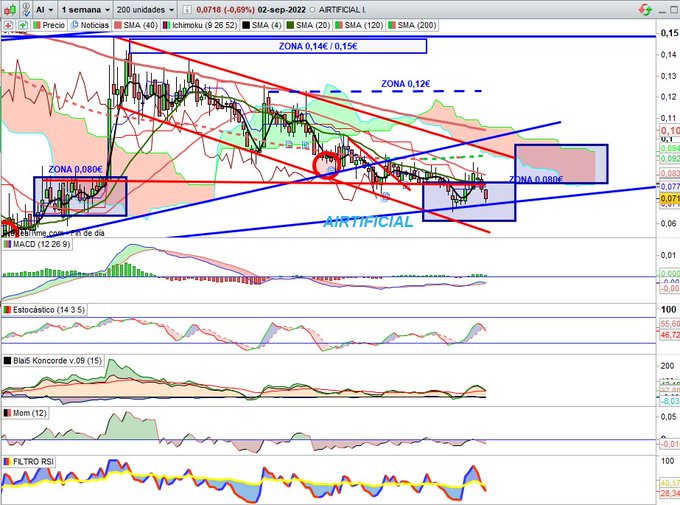Open the instrument info icon
This screenshot has width=680, height=505.
point(186,10)
